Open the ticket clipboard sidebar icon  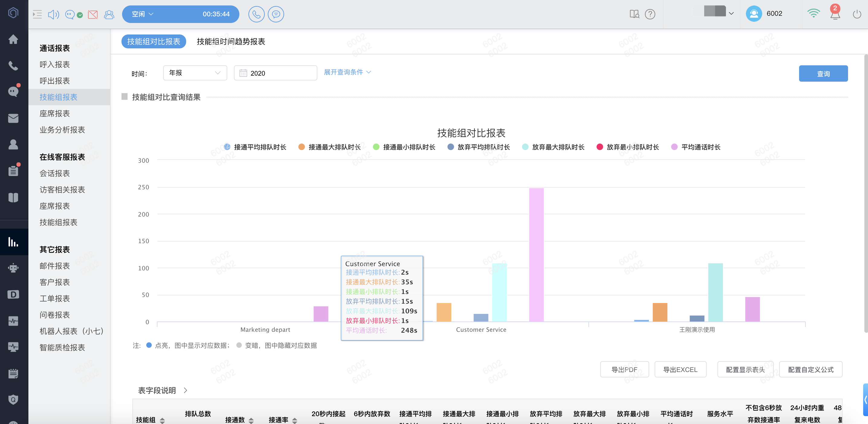tap(13, 171)
